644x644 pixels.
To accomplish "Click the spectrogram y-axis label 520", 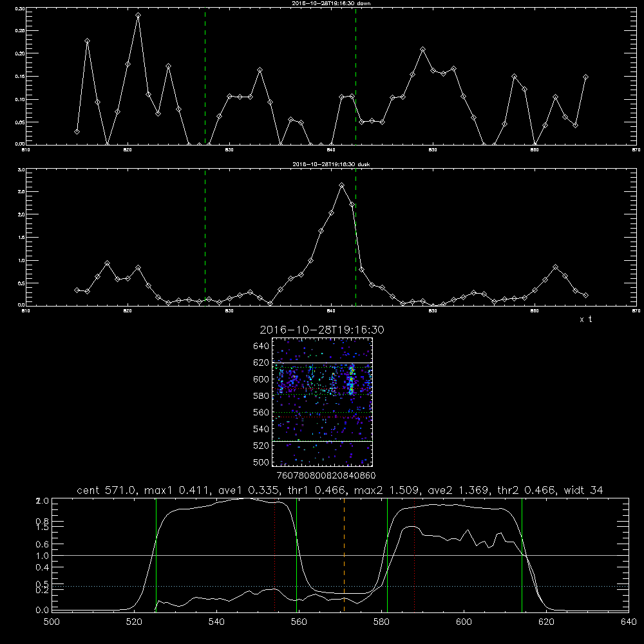I will tap(261, 446).
